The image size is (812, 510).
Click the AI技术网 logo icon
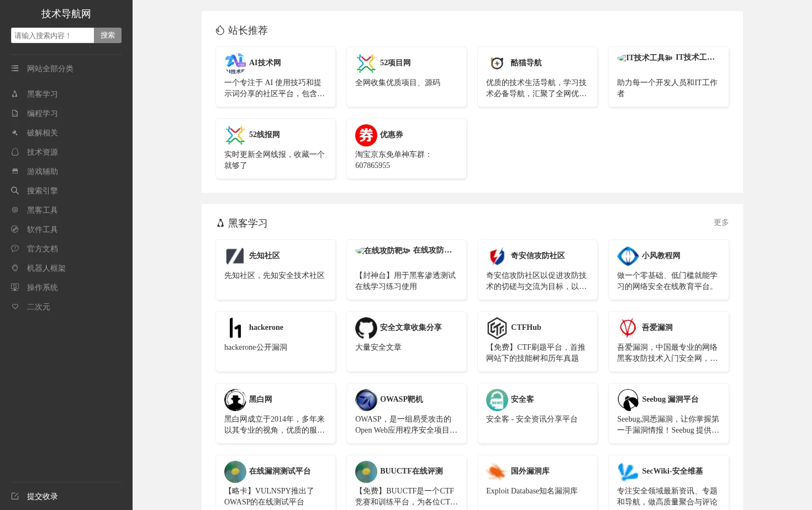[235, 64]
